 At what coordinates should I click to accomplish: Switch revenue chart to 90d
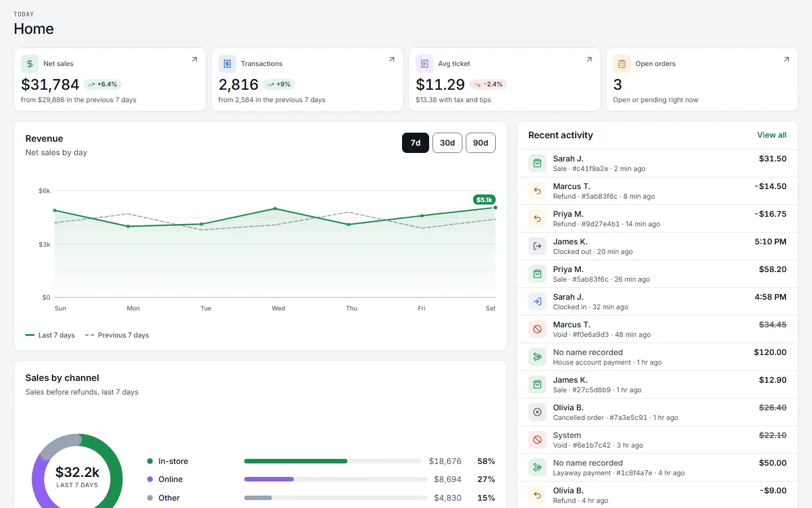coord(480,143)
